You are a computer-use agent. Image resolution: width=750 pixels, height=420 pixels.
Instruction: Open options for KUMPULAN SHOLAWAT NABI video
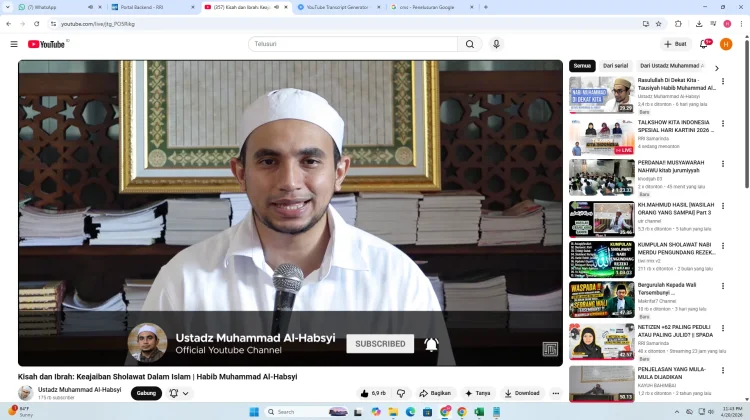click(x=723, y=246)
